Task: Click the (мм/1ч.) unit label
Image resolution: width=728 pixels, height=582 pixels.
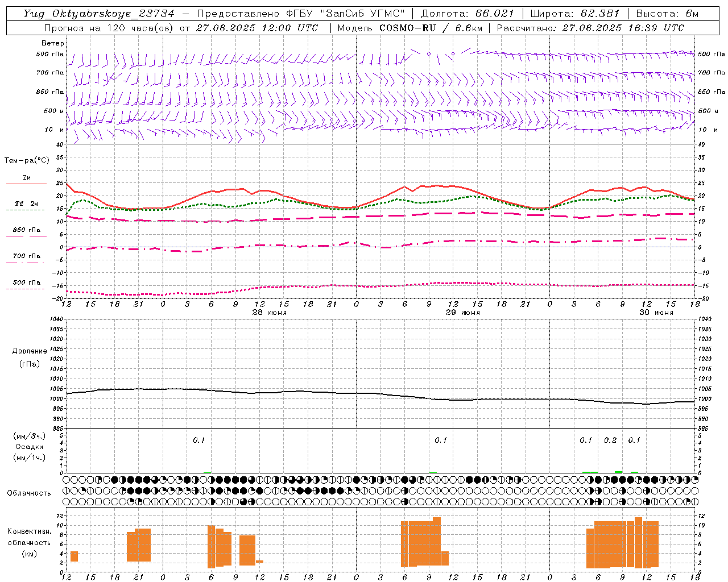Action: click(x=30, y=458)
